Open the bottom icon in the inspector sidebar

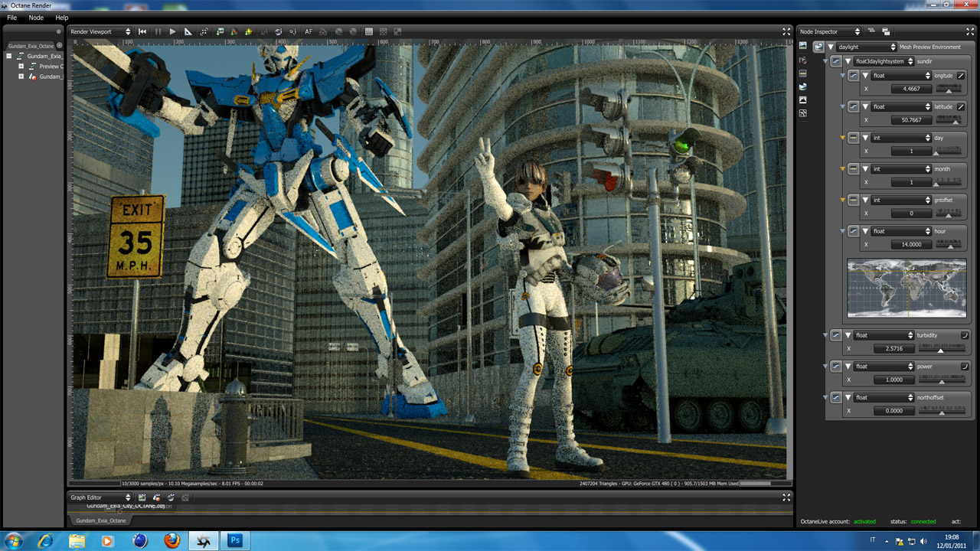pyautogui.click(x=802, y=113)
